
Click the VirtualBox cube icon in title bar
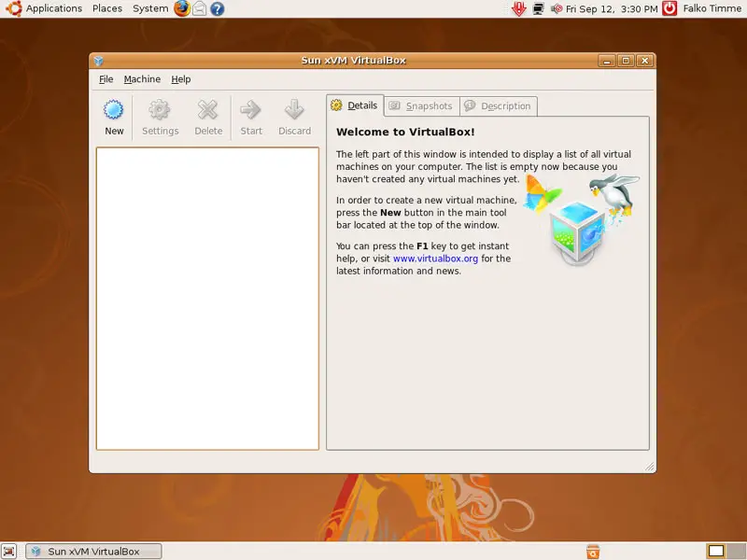coord(99,61)
